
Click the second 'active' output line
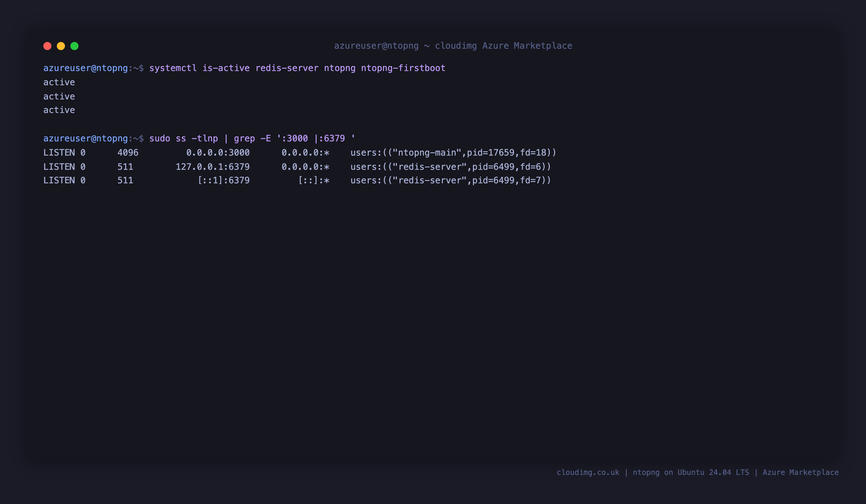tap(59, 96)
